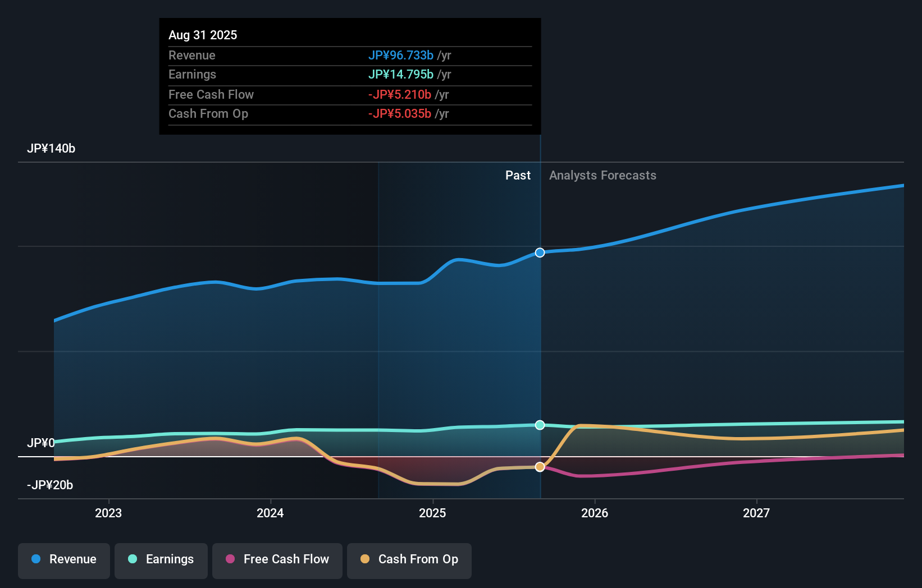
Task: Select the Cash From Op data point marker
Action: point(540,467)
